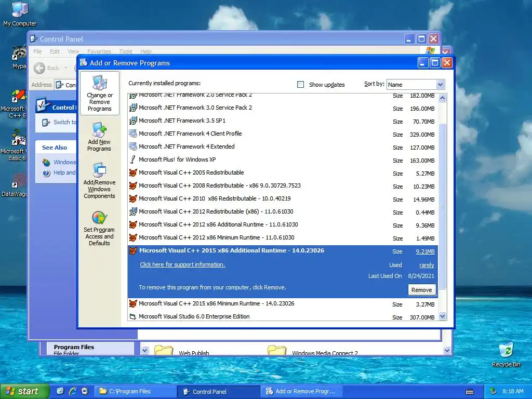Screen dimensions: 532x399
Task: Open File menu in Control Panel
Action: point(37,51)
